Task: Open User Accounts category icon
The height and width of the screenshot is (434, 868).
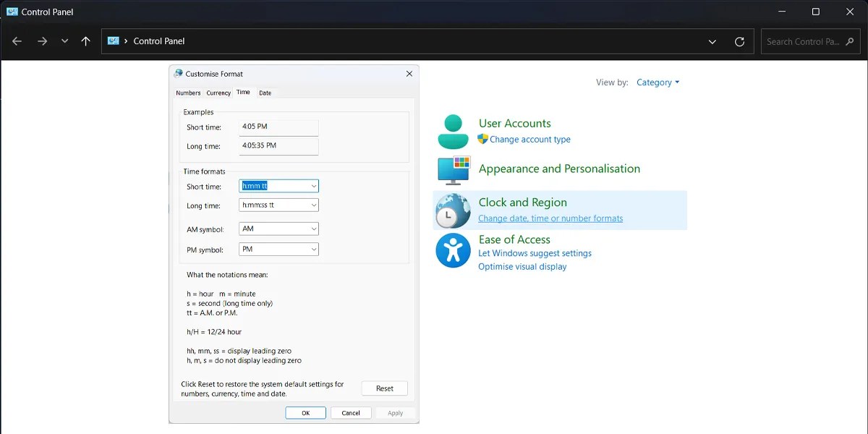Action: tap(452, 130)
